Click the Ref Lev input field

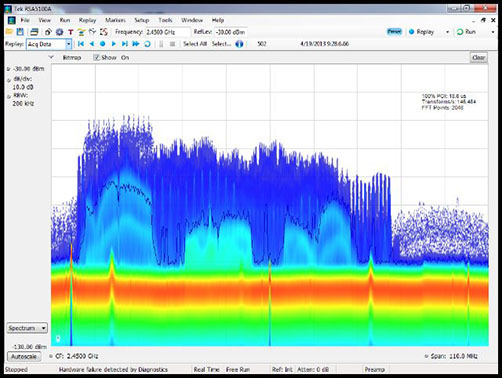point(231,32)
